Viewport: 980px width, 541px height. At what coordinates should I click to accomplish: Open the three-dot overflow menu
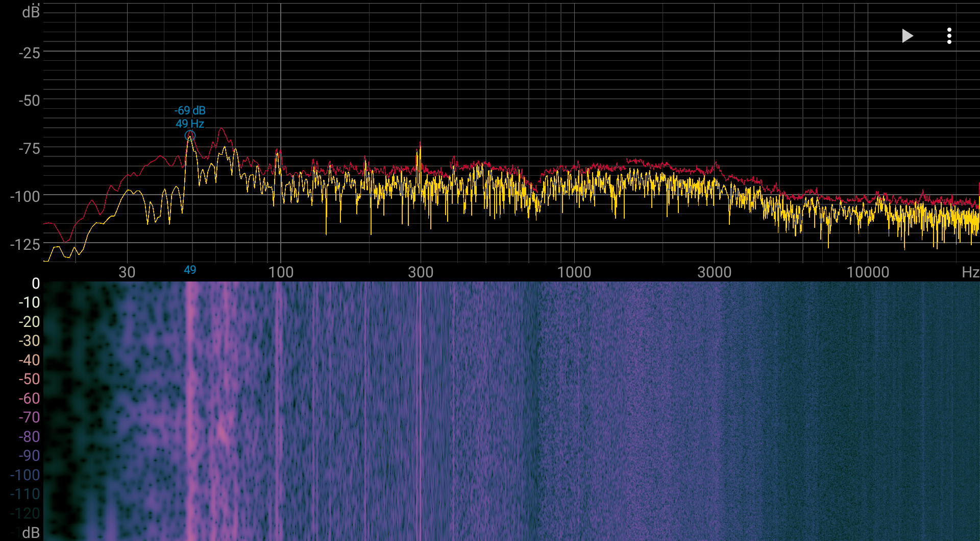tap(949, 36)
